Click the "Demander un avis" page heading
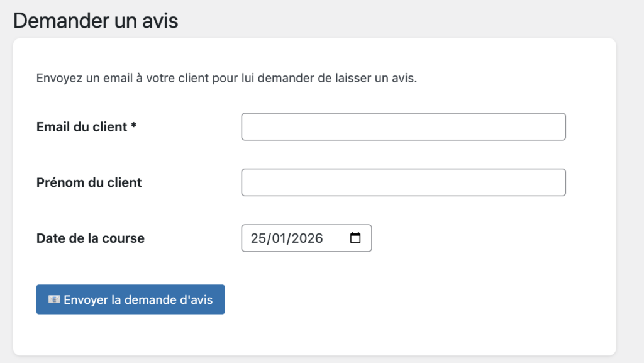644x363 pixels. [96, 21]
